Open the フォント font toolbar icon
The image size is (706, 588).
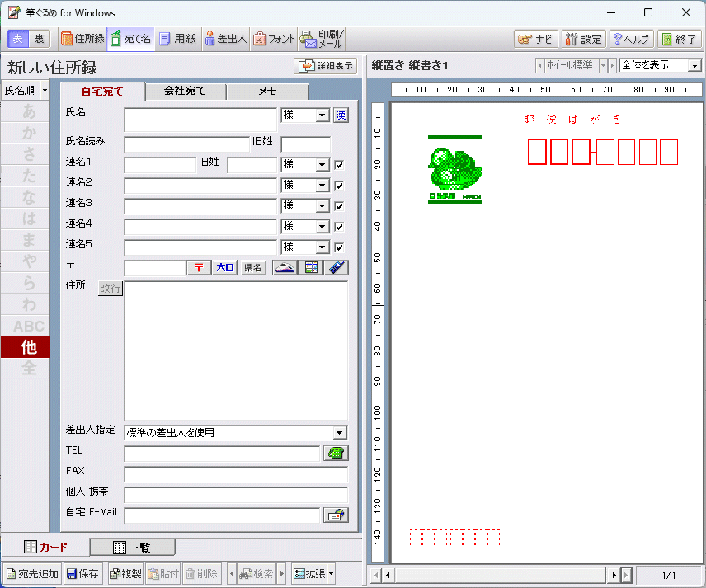pyautogui.click(x=274, y=39)
